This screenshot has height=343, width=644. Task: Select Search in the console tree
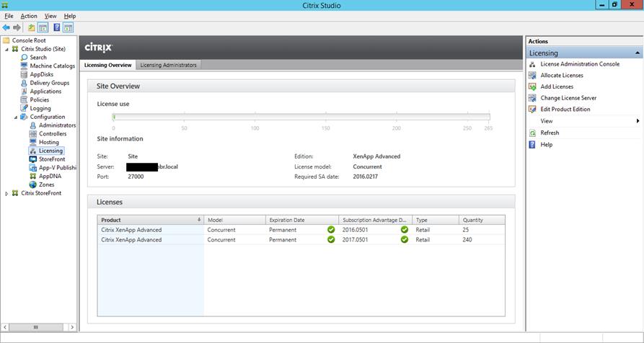pyautogui.click(x=38, y=58)
